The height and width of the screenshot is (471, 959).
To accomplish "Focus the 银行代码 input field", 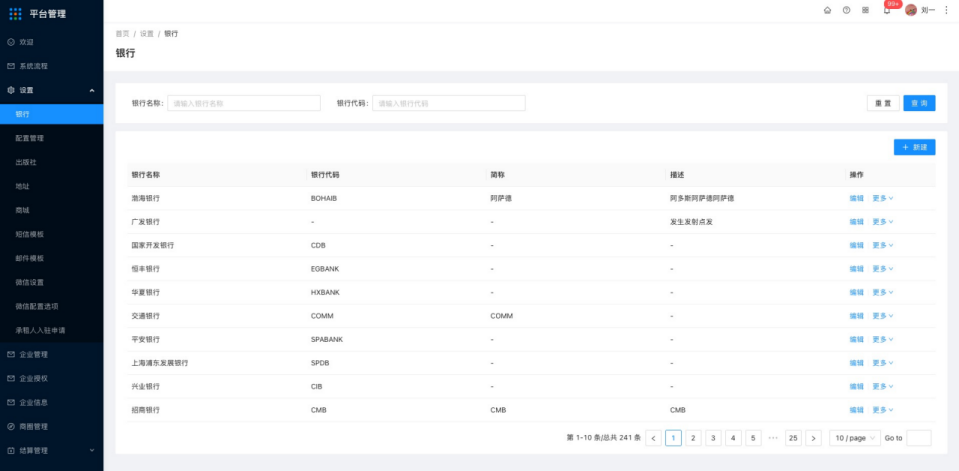I will pyautogui.click(x=449, y=103).
